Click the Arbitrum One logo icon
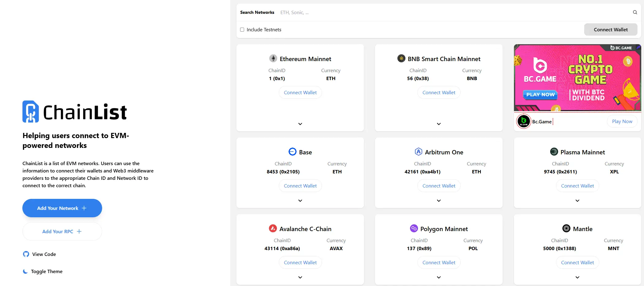Screen dimensions: 644x286 (x=418, y=152)
